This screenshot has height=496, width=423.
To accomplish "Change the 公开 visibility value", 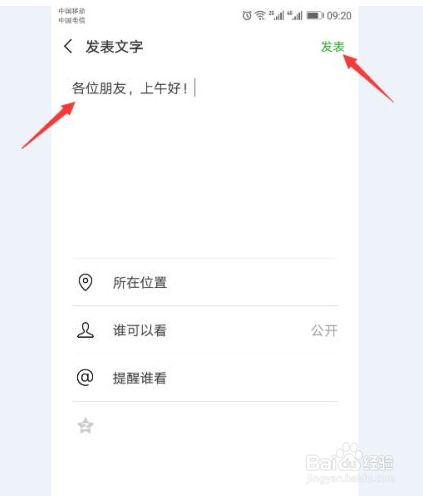I will tap(324, 330).
